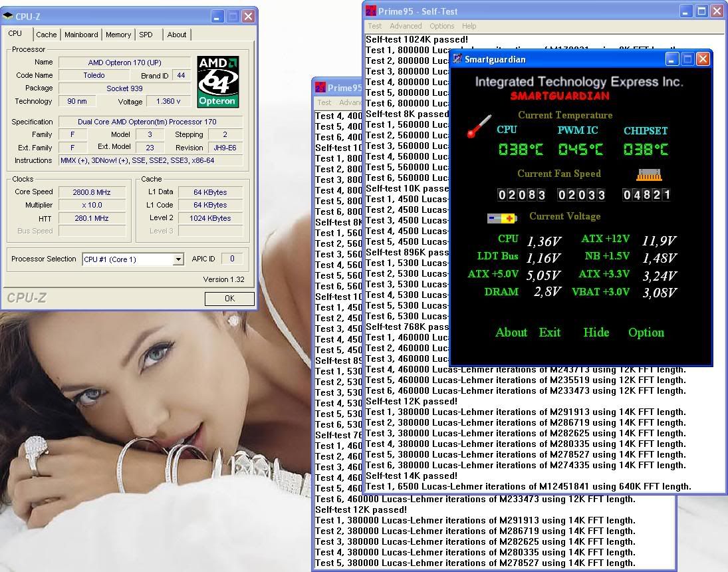Click the L1 Code value "64 KBytes"
Viewport: 728px width, 572px height.
point(210,205)
